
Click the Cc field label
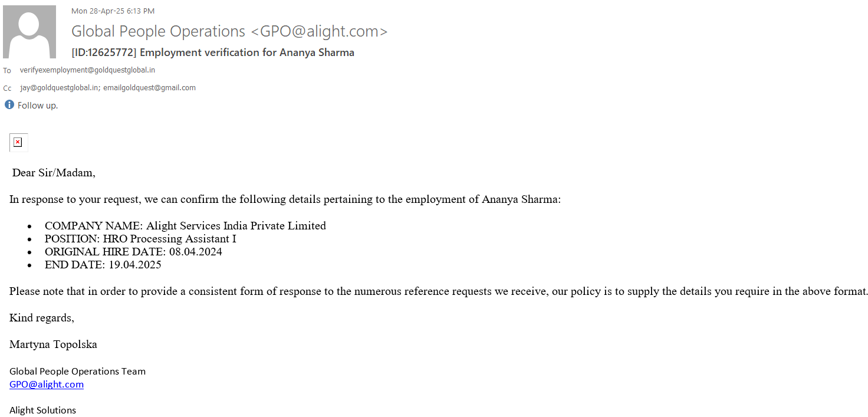[x=7, y=88]
